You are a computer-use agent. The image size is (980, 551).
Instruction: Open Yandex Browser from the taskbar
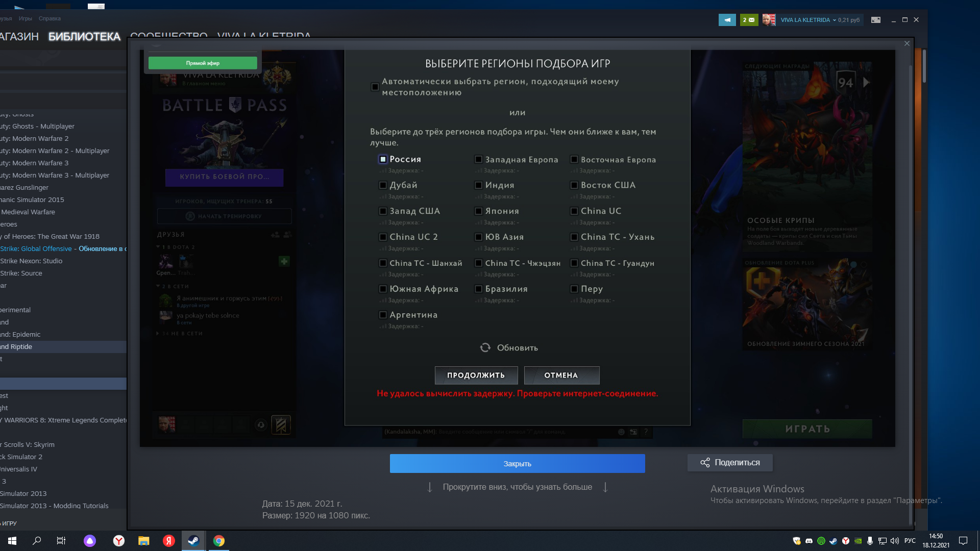point(119,541)
